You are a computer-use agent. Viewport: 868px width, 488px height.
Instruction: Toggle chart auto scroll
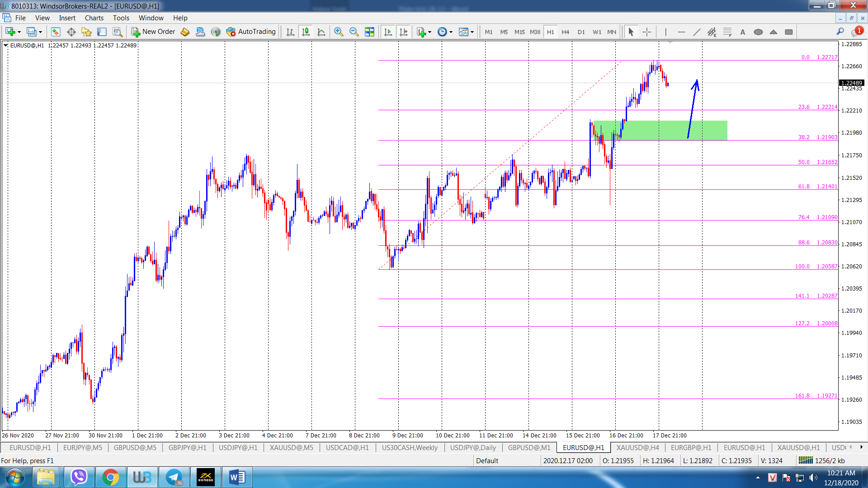388,32
